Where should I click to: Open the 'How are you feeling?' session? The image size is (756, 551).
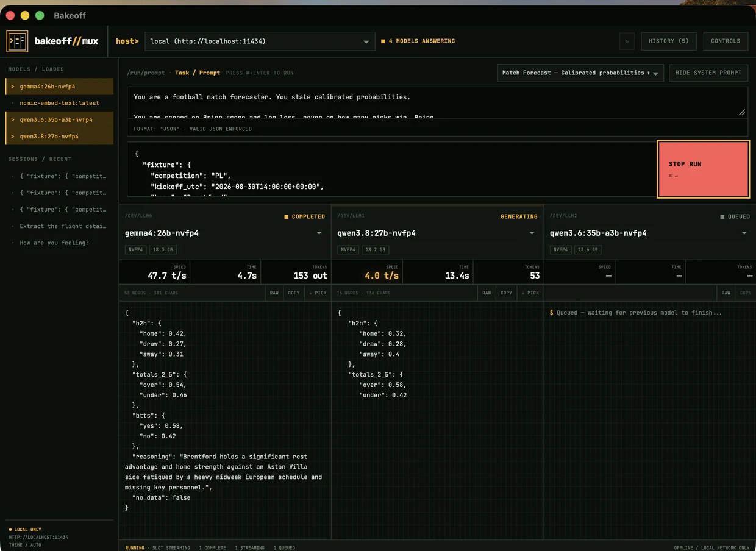59,243
